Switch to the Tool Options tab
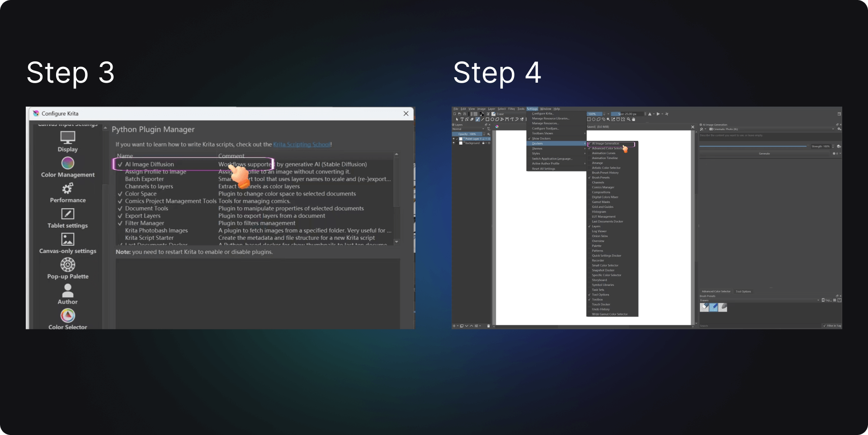This screenshot has width=868, height=435. point(743,291)
